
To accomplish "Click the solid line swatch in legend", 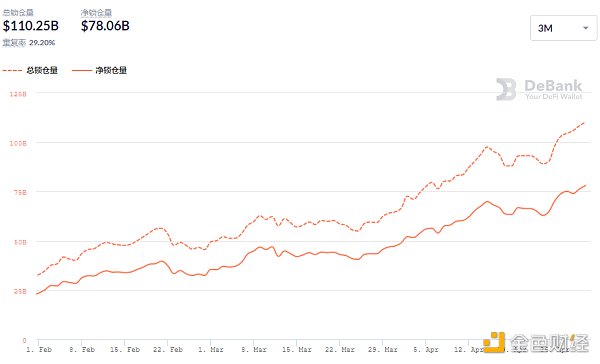I will [82, 71].
